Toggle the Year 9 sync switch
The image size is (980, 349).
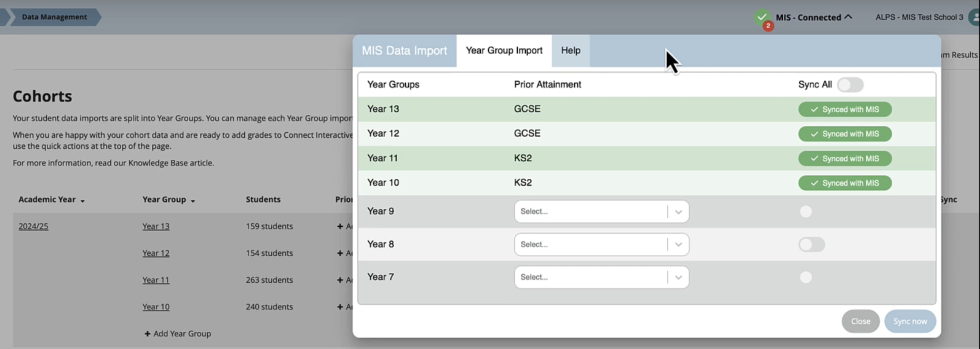point(806,211)
